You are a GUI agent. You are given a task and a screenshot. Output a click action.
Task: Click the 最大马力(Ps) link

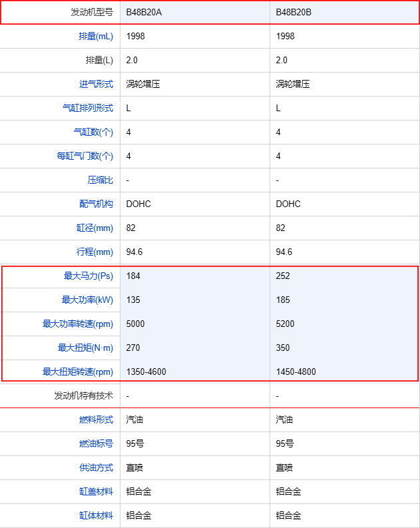pos(89,276)
